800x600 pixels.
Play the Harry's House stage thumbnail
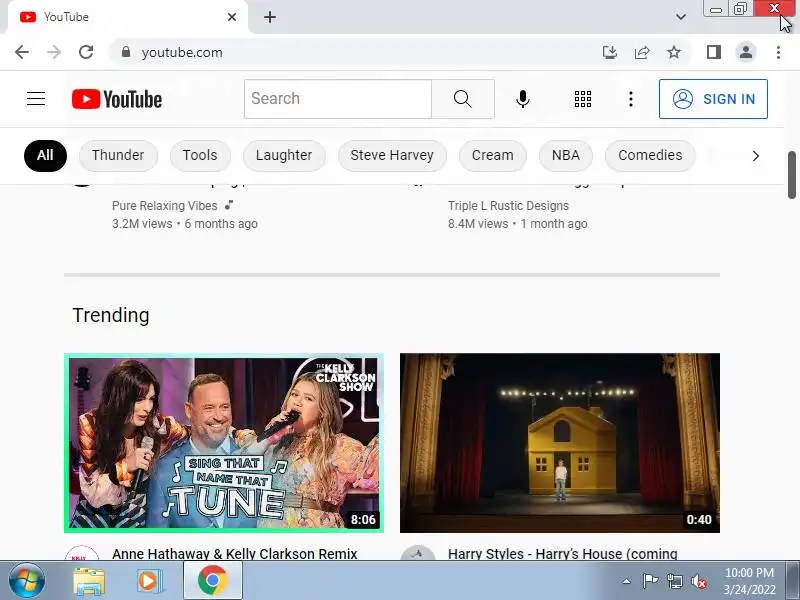560,443
